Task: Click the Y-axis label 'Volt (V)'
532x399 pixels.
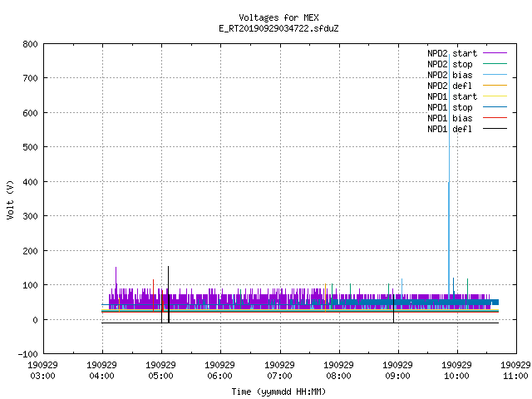Action: pyautogui.click(x=11, y=199)
